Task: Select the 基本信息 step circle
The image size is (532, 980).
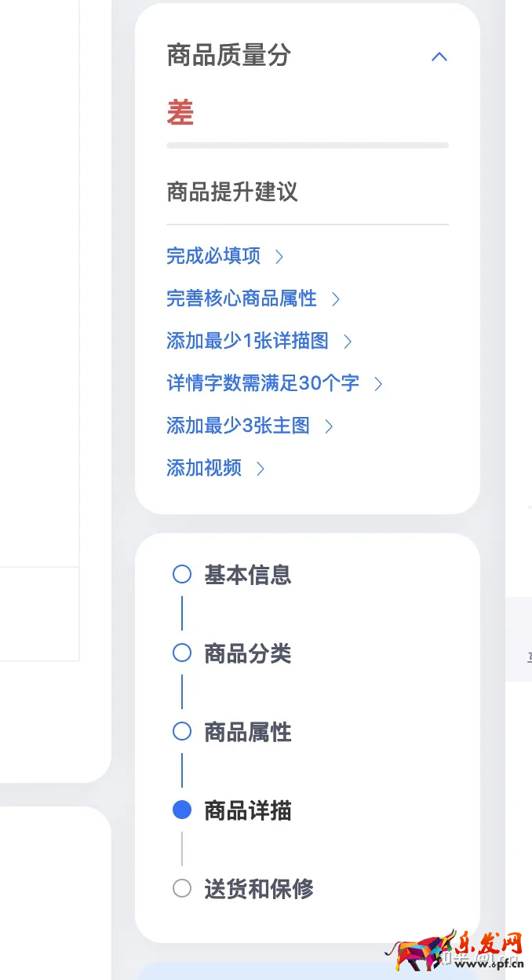Action: click(182, 574)
